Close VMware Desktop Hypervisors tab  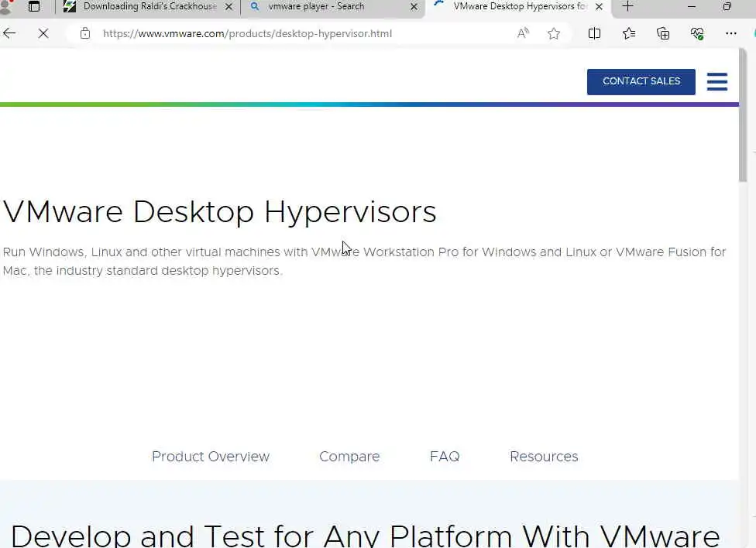click(599, 7)
